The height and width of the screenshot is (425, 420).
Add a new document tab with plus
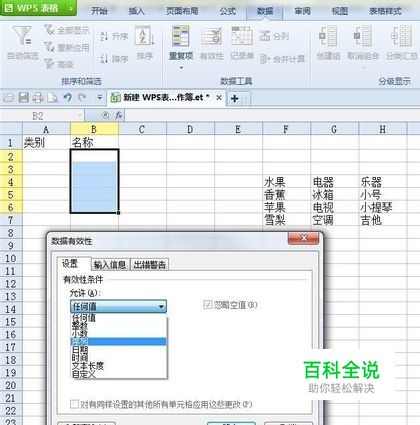tap(234, 98)
